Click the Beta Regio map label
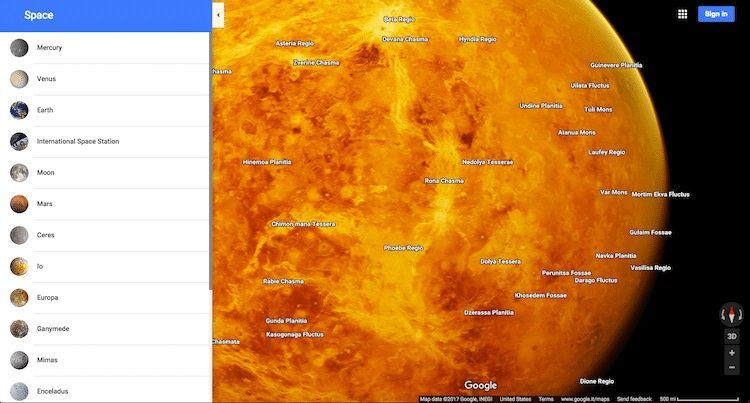This screenshot has width=750, height=403. (x=399, y=20)
